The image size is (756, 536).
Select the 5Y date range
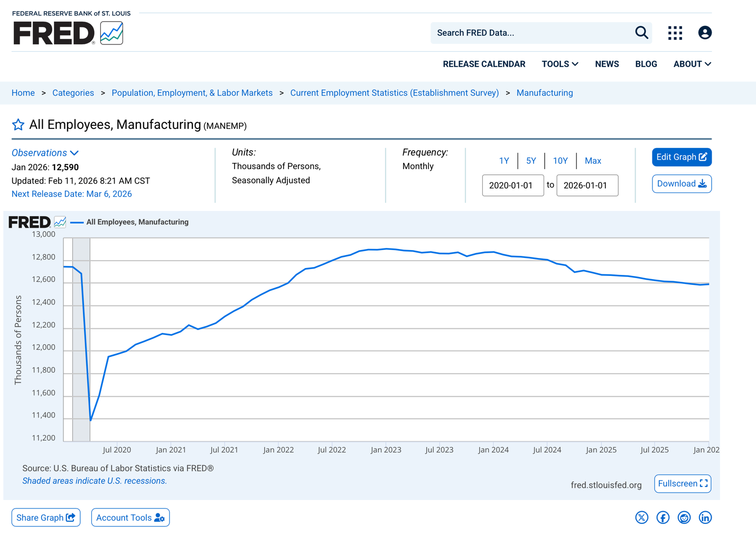[531, 161]
